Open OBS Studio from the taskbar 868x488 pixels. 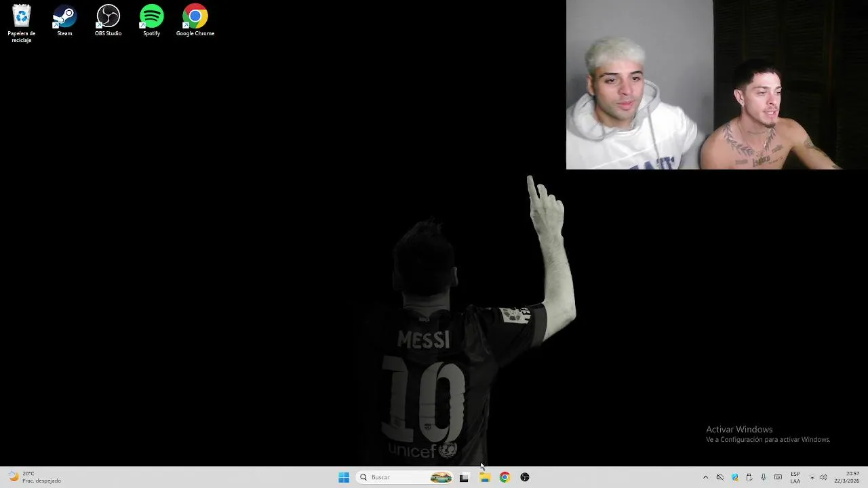[x=525, y=477]
